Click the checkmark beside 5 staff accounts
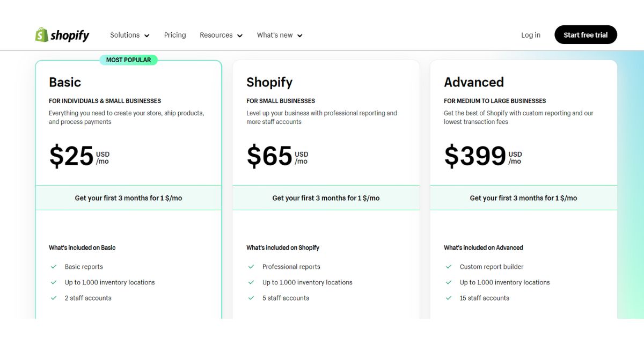Image resolution: width=644 pixels, height=337 pixels. pos(251,298)
